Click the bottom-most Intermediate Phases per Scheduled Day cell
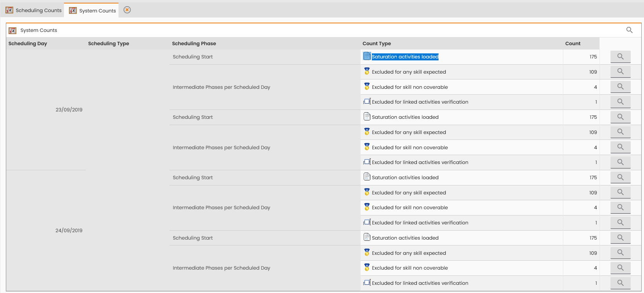Viewport: 644px width, 293px height. click(x=265, y=268)
